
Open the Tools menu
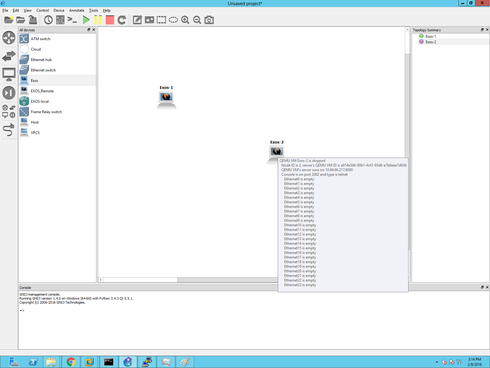click(x=93, y=10)
